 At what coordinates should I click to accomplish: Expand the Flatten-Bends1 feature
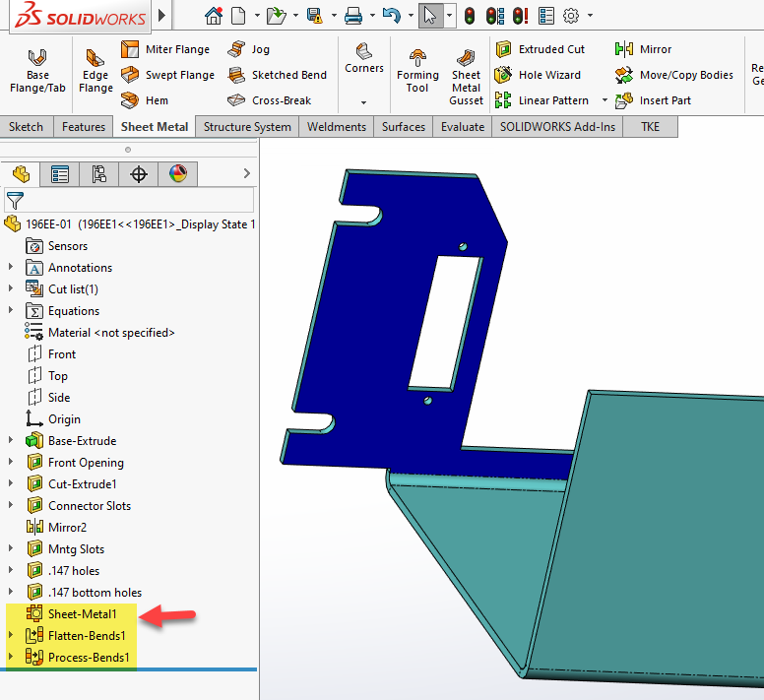11,635
